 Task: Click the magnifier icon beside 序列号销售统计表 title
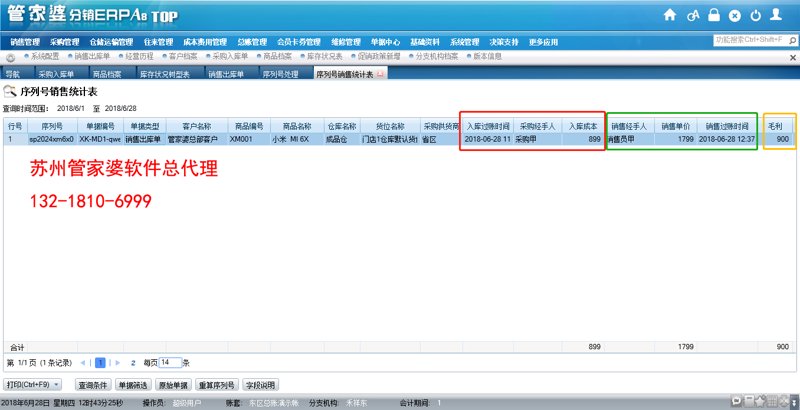pyautogui.click(x=10, y=92)
